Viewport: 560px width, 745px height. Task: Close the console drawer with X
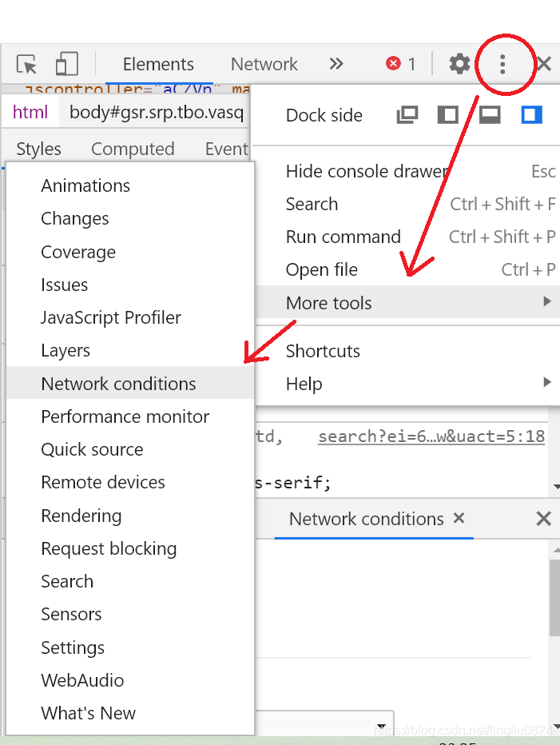point(543,518)
